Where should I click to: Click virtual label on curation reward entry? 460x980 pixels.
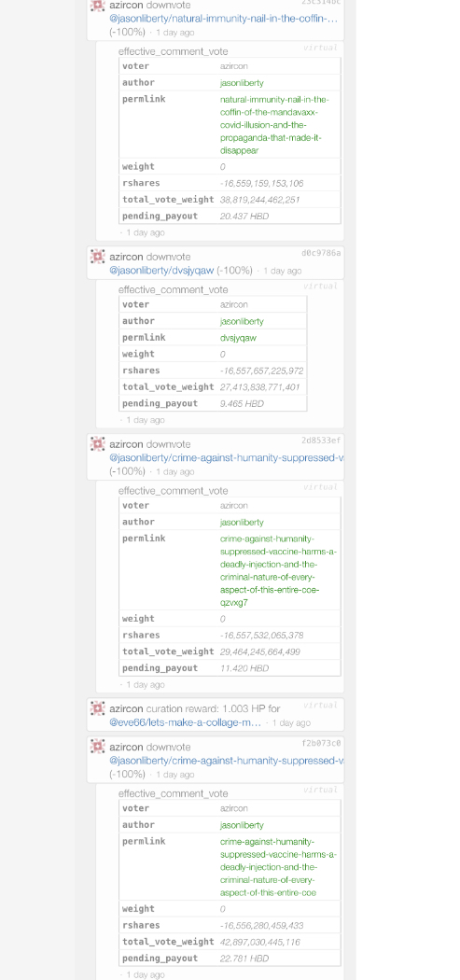321,705
